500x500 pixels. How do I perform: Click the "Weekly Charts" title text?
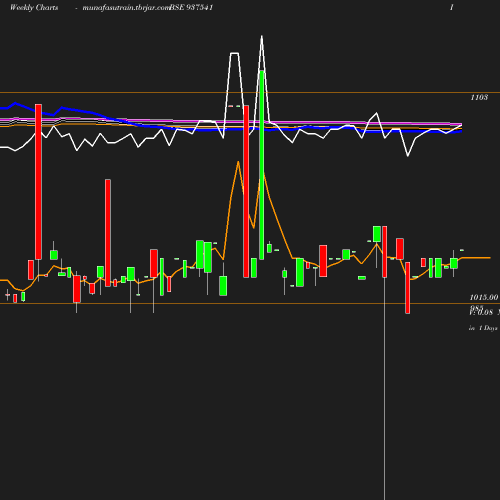(x=34, y=8)
